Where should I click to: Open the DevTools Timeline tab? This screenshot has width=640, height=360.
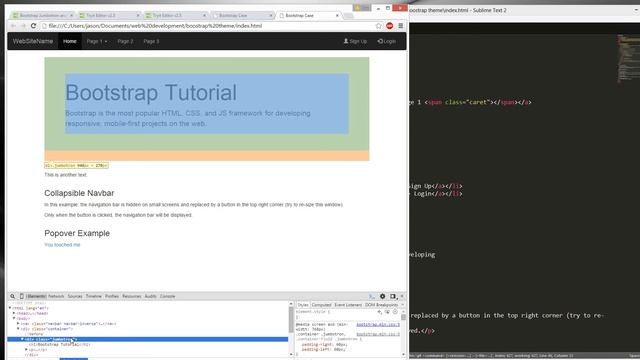click(93, 296)
